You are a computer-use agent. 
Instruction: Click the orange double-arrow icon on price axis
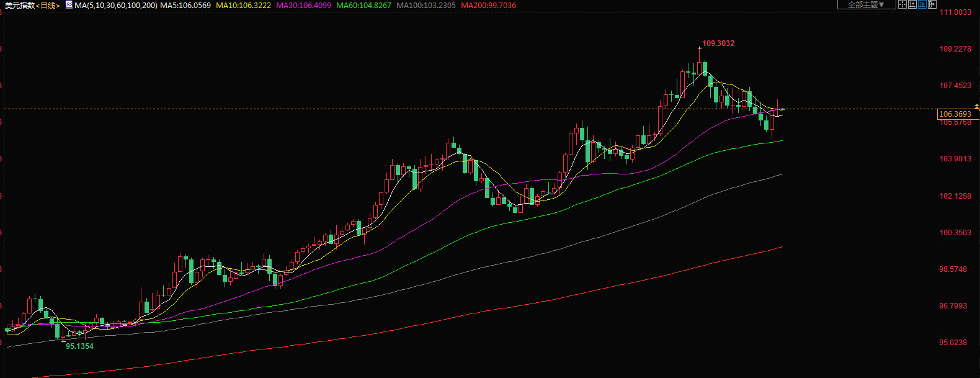click(x=977, y=107)
